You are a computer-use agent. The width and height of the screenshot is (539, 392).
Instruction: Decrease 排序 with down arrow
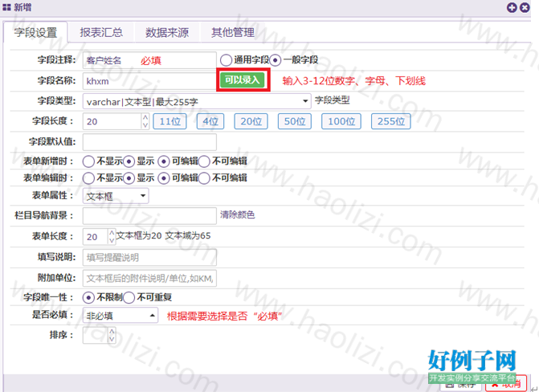(112, 339)
